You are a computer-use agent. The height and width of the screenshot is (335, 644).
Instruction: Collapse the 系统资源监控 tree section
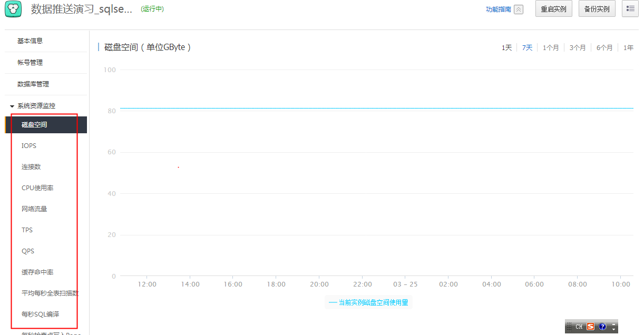12,106
